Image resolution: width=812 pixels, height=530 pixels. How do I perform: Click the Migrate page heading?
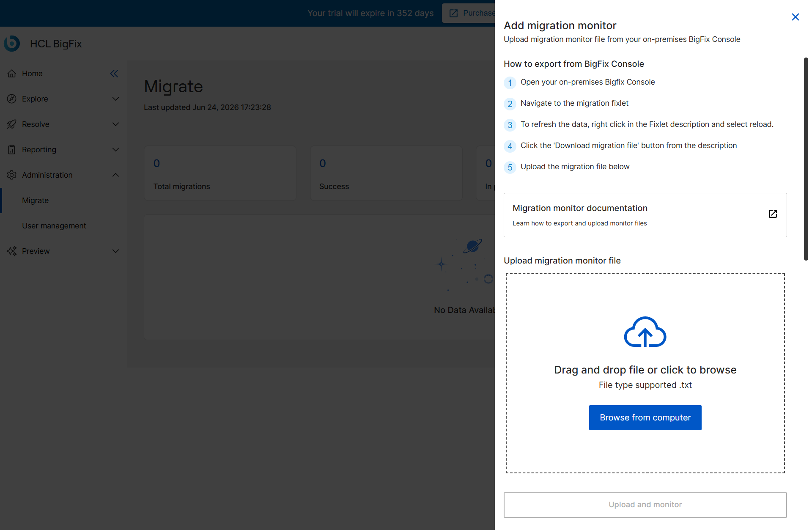click(x=173, y=86)
